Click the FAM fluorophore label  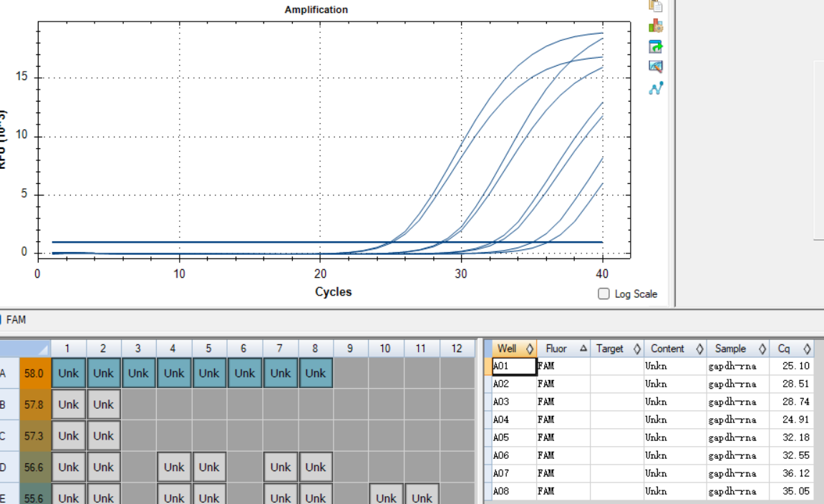click(16, 319)
